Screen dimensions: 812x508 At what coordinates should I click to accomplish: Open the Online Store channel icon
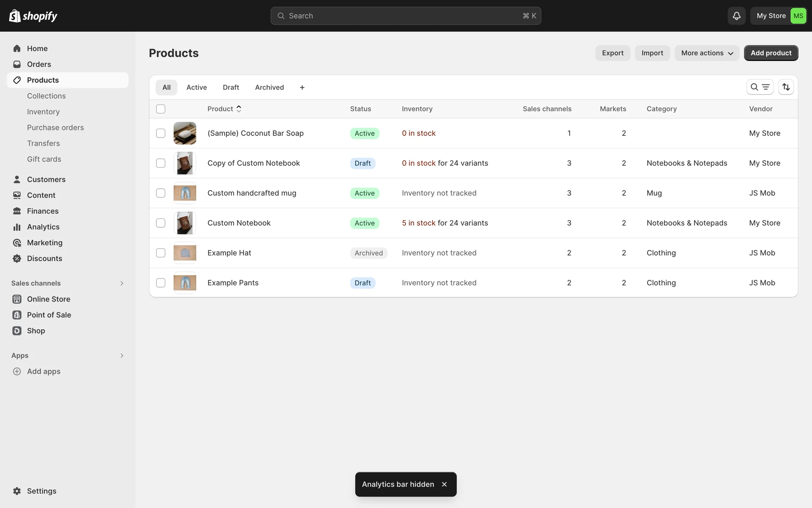(17, 299)
